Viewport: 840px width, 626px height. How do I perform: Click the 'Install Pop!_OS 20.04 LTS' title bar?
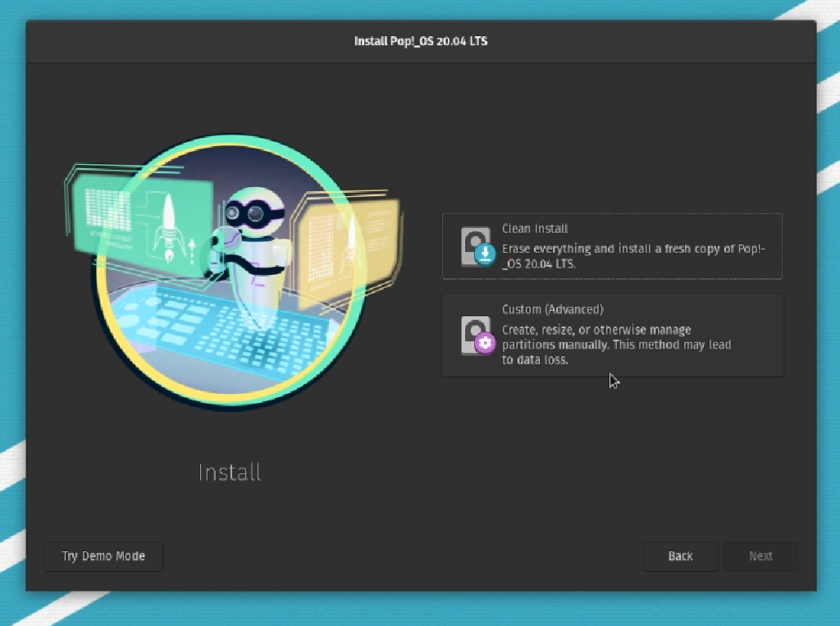[420, 40]
